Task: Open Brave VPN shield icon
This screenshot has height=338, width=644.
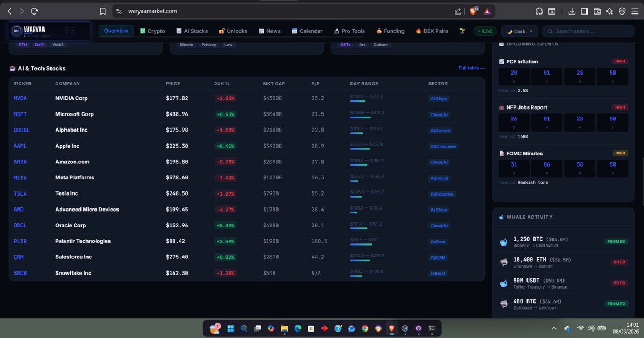Action: coord(622,11)
